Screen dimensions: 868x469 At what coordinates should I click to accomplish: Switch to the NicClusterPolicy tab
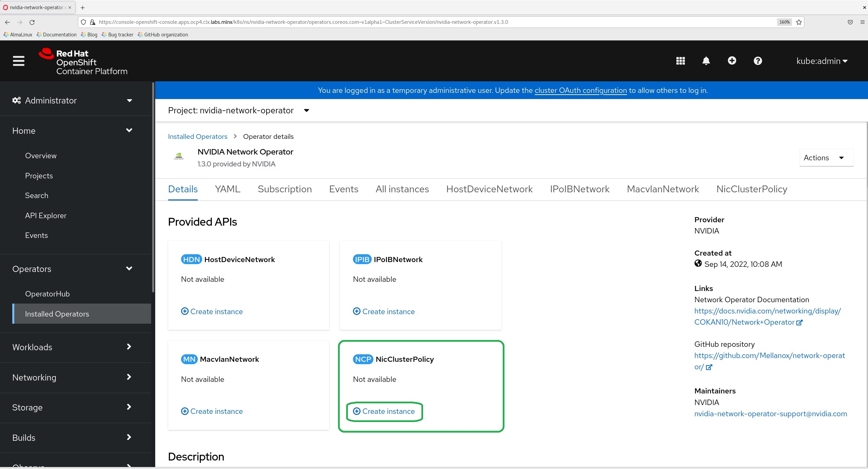click(x=752, y=189)
